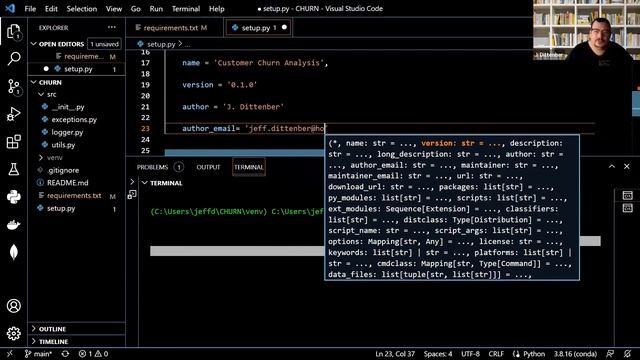The image size is (640, 360).
Task: Click setup.py breadcrumb above the editor
Action: pos(161,44)
